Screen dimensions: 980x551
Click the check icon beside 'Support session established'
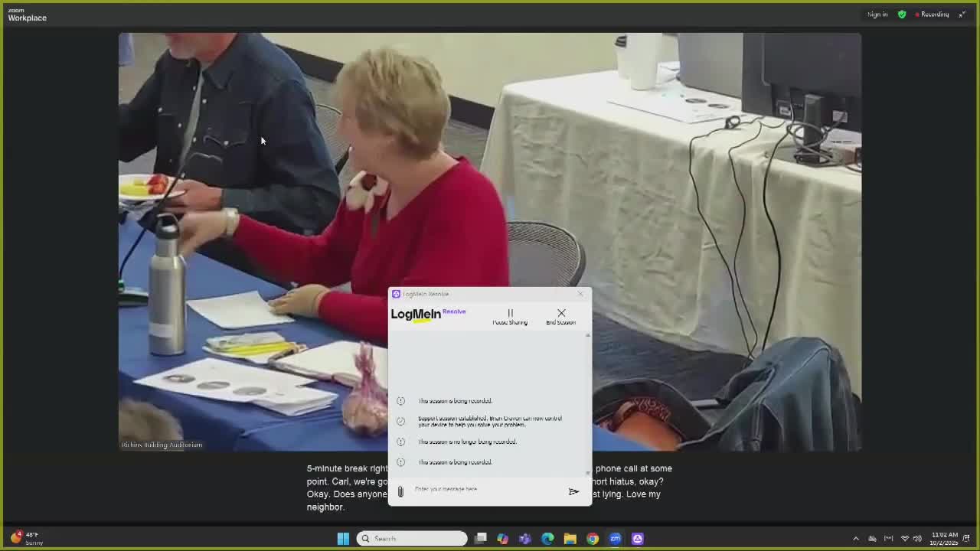click(400, 421)
